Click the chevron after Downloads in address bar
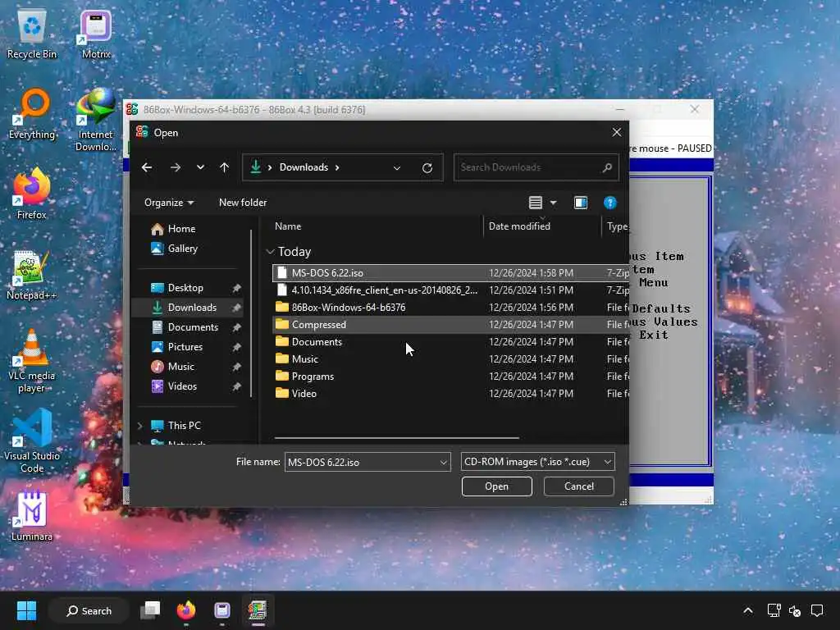 [337, 167]
